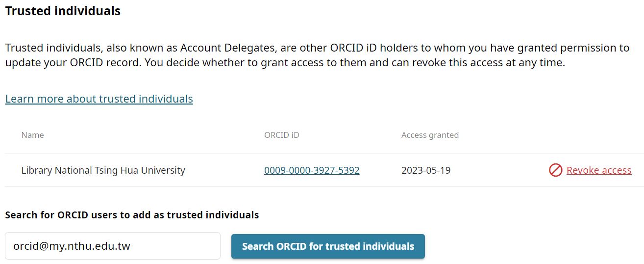Click the Search for ORCID users label
The height and width of the screenshot is (264, 644).
click(132, 215)
